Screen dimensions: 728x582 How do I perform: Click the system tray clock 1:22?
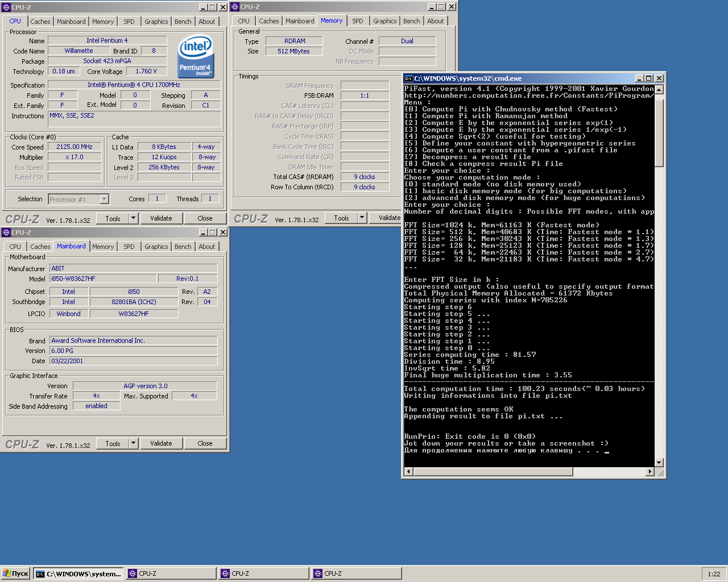coord(714,574)
